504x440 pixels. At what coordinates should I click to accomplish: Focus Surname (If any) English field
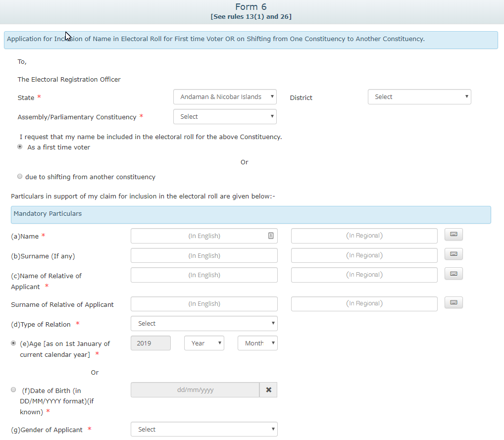204,255
